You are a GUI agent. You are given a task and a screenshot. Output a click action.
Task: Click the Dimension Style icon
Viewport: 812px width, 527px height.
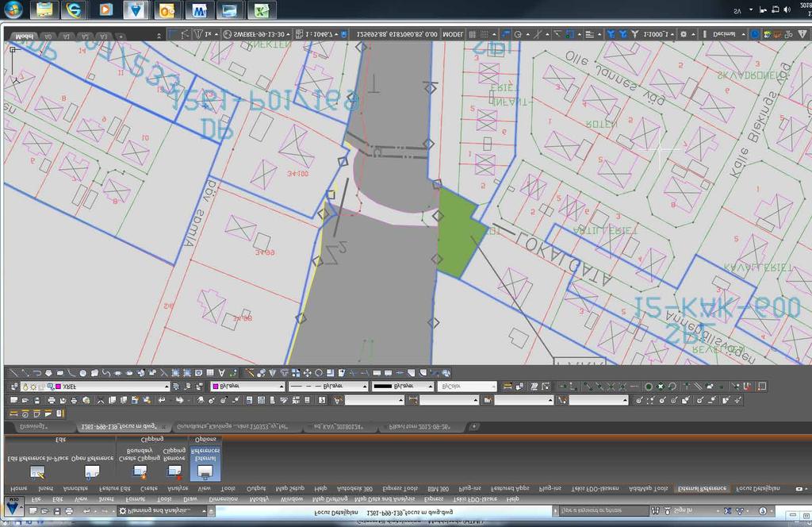tap(412, 400)
